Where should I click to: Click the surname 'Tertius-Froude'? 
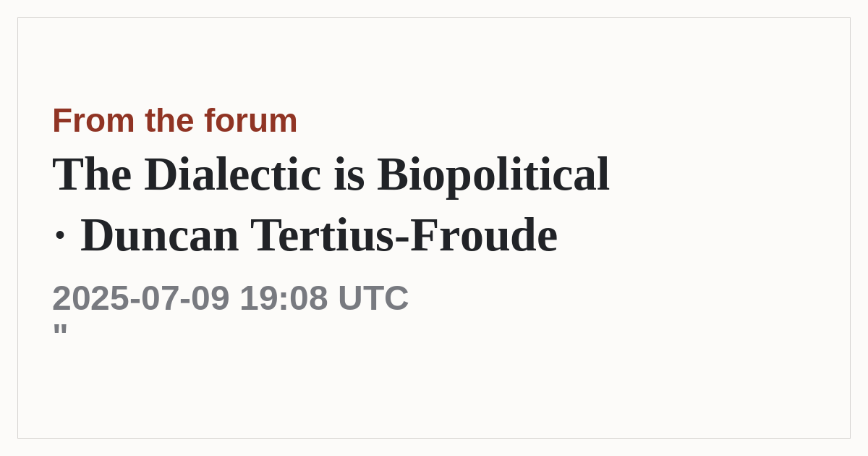click(x=404, y=235)
